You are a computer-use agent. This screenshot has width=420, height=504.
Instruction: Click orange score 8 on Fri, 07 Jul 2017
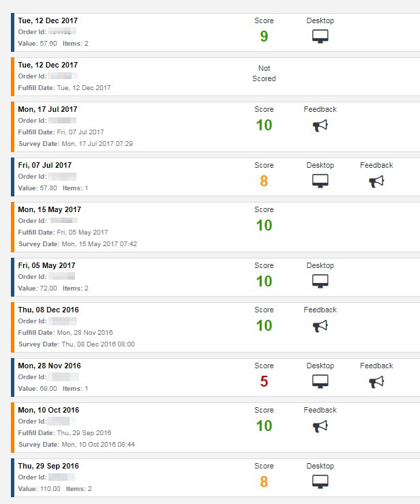pyautogui.click(x=264, y=181)
